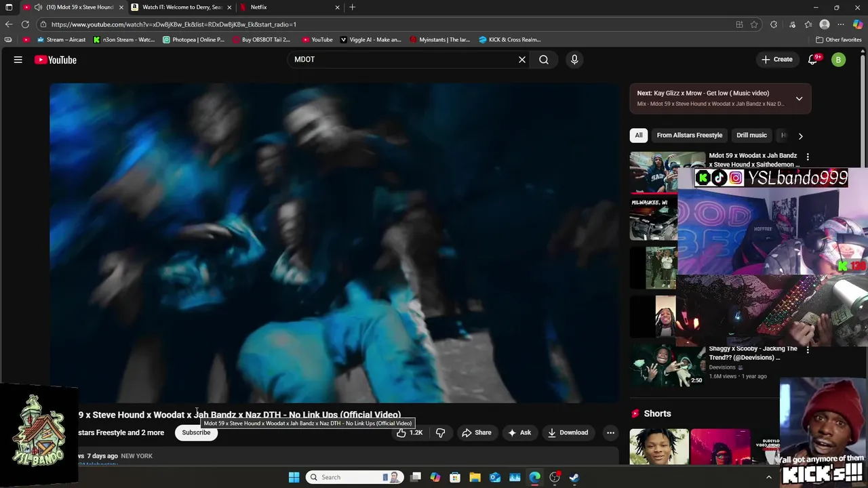
Task: Open a new browser tab
Action: 352,7
